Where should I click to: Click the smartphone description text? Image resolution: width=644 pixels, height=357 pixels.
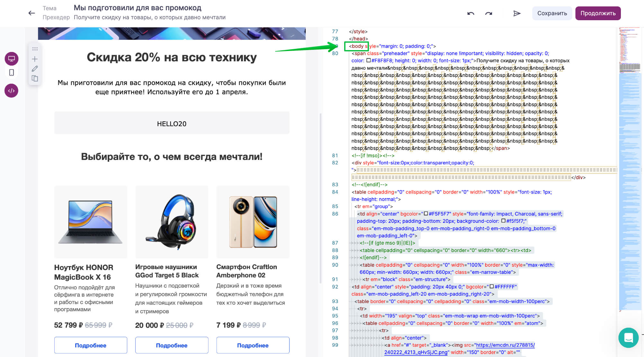pyautogui.click(x=251, y=294)
